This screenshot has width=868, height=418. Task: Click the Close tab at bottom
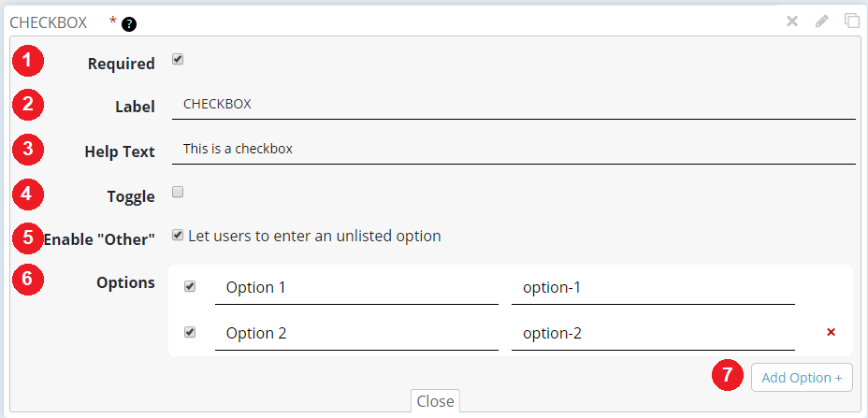tap(435, 401)
